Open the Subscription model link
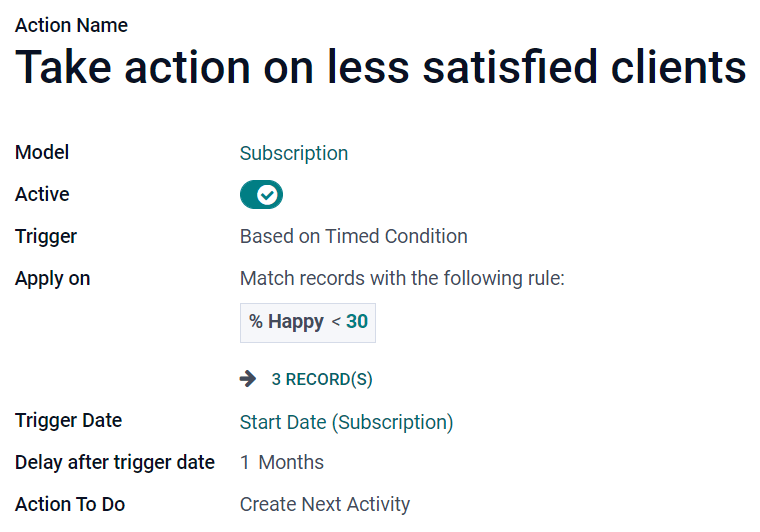 coord(294,153)
